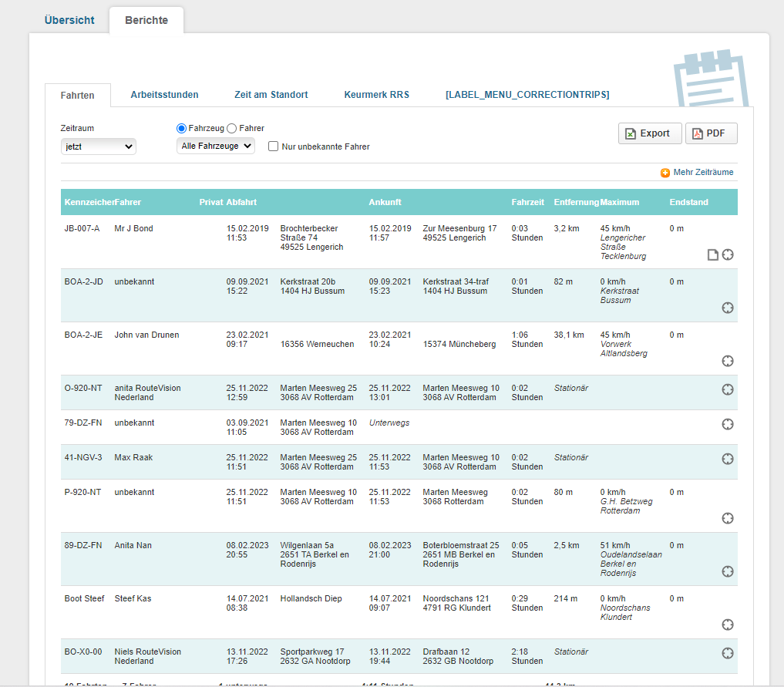Select the Fahrzeug radio button

point(182,129)
